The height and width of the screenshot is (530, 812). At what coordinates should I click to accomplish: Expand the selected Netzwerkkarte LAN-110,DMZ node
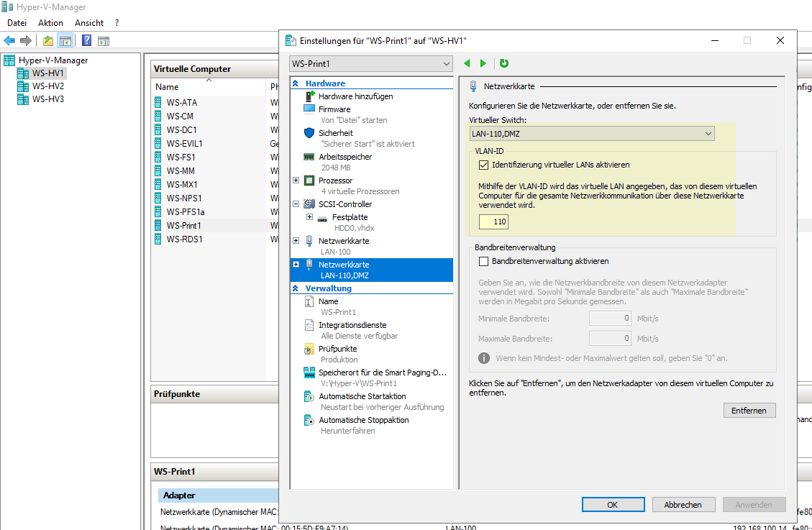tap(296, 265)
